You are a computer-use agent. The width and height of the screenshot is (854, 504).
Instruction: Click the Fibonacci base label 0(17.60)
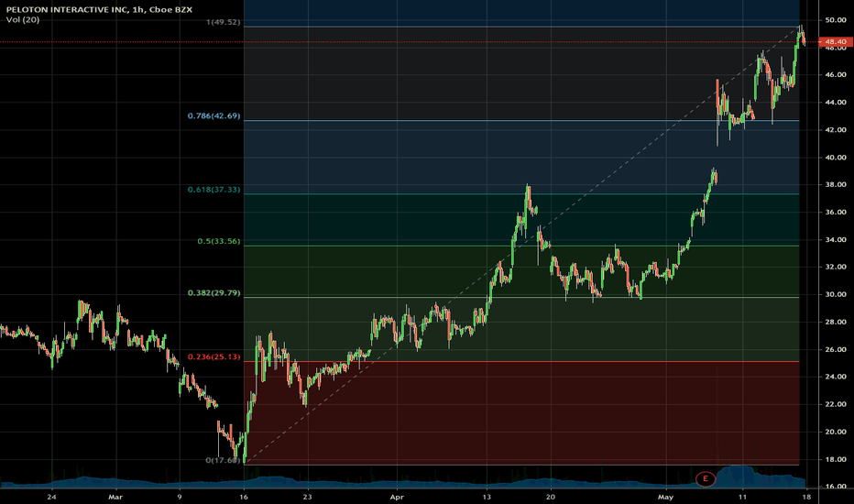[x=223, y=460]
